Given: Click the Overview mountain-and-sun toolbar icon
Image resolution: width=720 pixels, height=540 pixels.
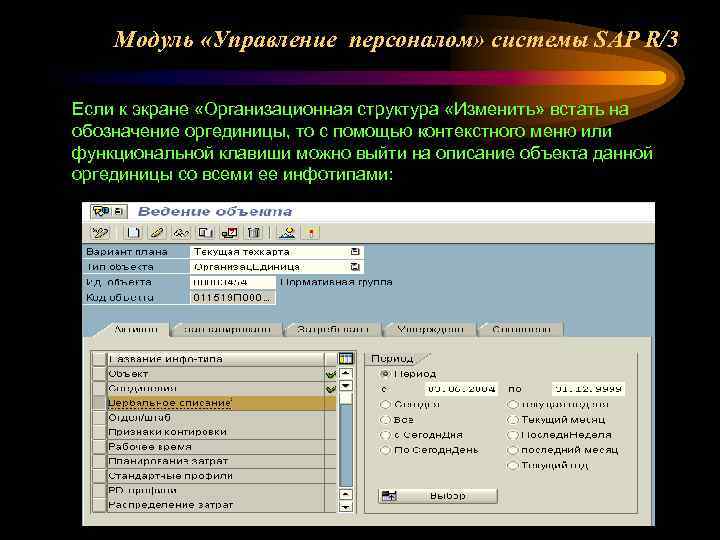Looking at the screenshot, I should [x=287, y=233].
